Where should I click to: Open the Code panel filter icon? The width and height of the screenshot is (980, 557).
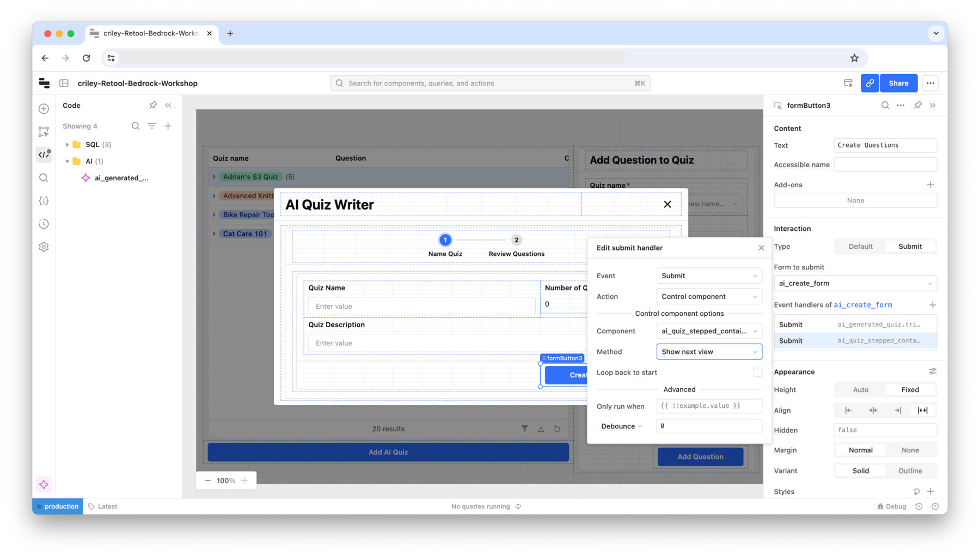(152, 126)
